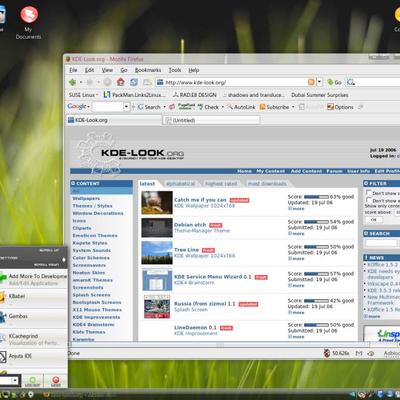Open the My Documents desktop icon
Viewport: 400px width, 400px height.
click(29, 23)
